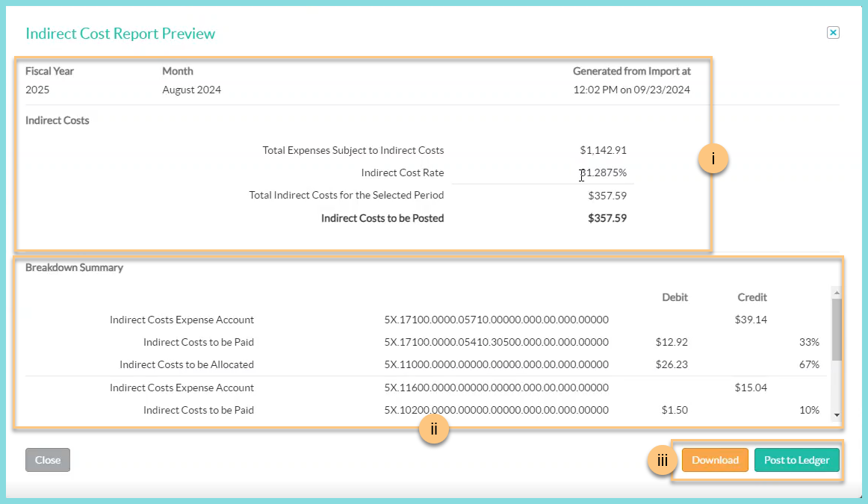Click the orange 'i' annotation marker
This screenshot has height=504, width=868.
(713, 159)
